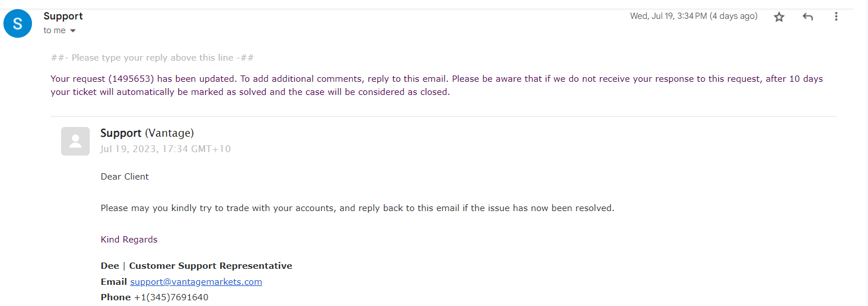
Task: Click the "to me" recipient text
Action: click(x=54, y=30)
